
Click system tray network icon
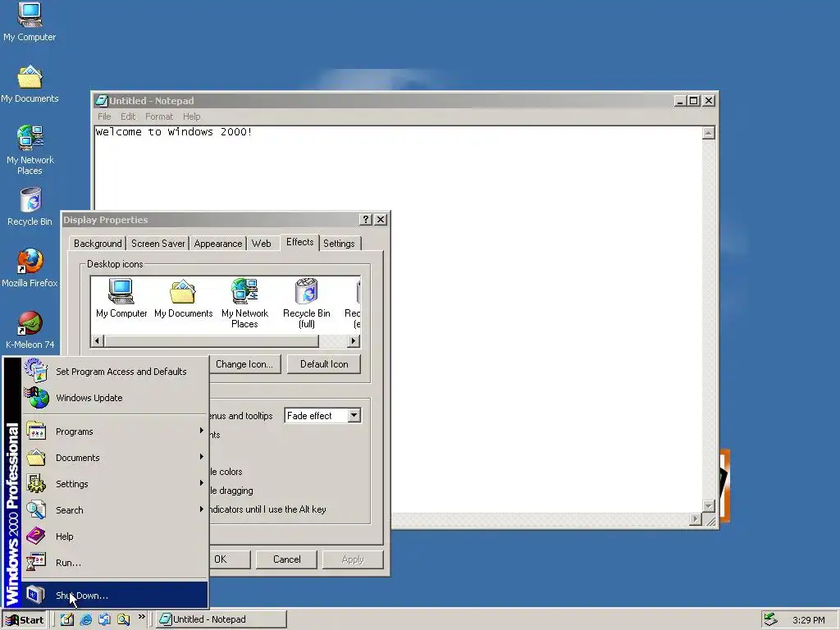770,619
